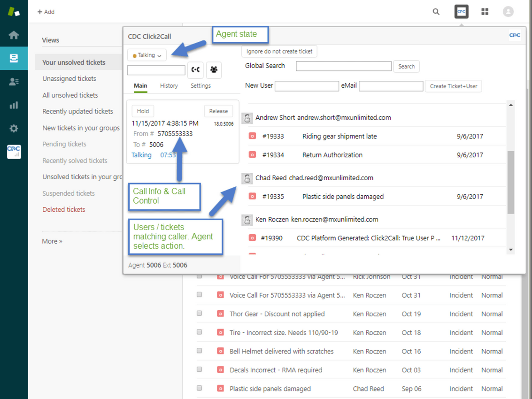Image resolution: width=532 pixels, height=399 pixels.
Task: Click inside the Global Search input field
Action: (x=343, y=66)
